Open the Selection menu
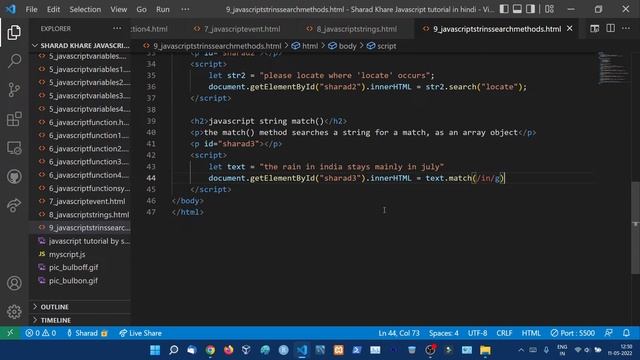This screenshot has height=360, width=640. [x=85, y=9]
